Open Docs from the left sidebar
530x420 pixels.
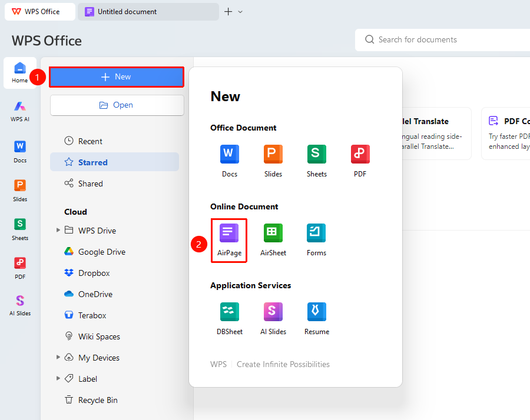(x=20, y=152)
